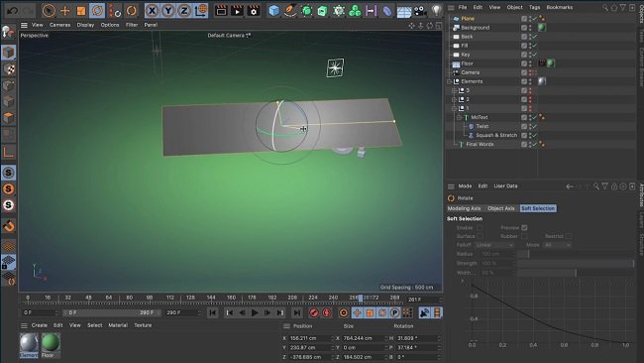Screen dimensions: 644x363
Task: Click the Autokeying button
Action: pyautogui.click(x=327, y=313)
